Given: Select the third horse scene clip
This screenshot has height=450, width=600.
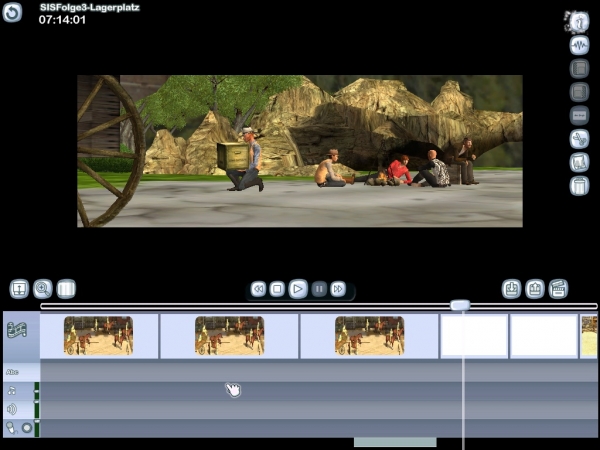Looking at the screenshot, I should [x=369, y=336].
